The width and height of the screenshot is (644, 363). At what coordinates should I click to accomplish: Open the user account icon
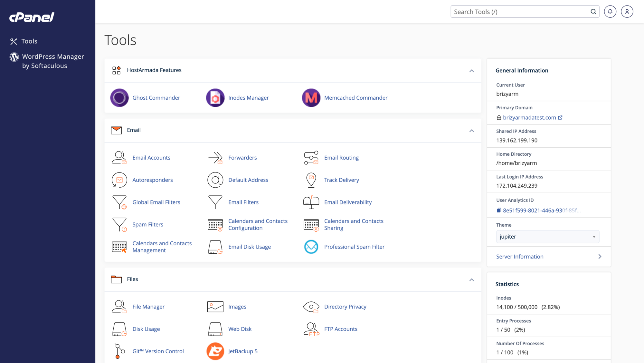coord(627,12)
